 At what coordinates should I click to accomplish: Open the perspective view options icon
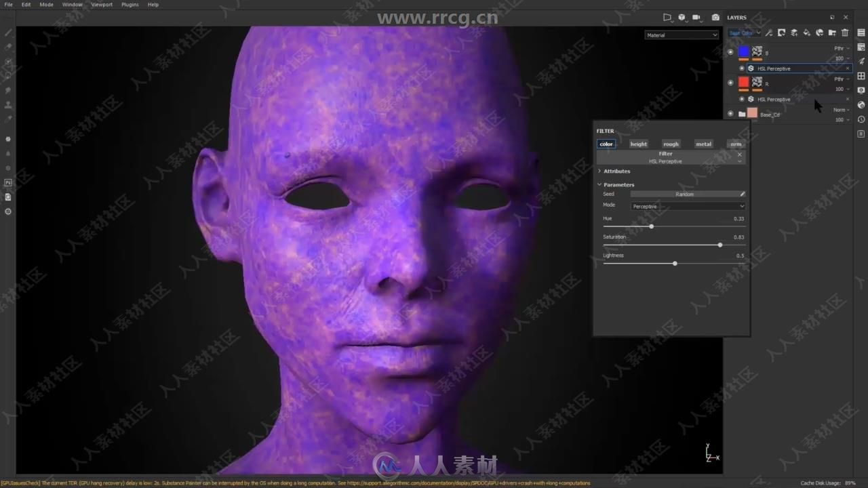tap(667, 18)
